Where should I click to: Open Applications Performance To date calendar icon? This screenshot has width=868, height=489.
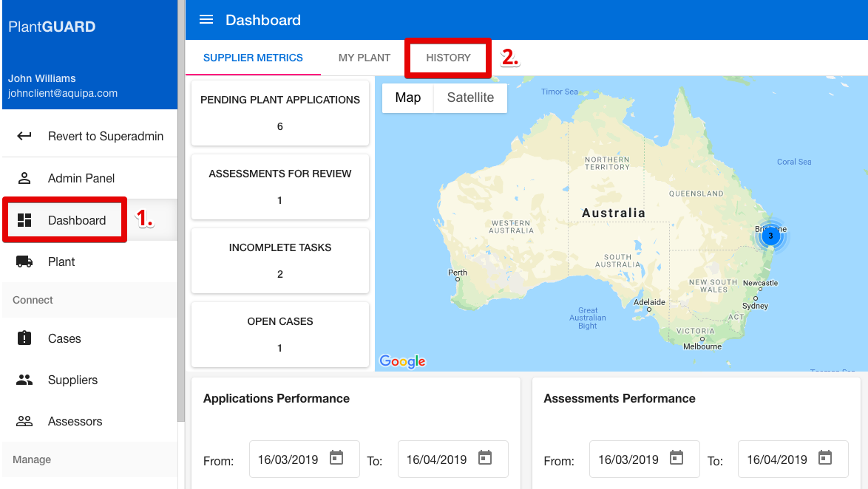pos(485,458)
